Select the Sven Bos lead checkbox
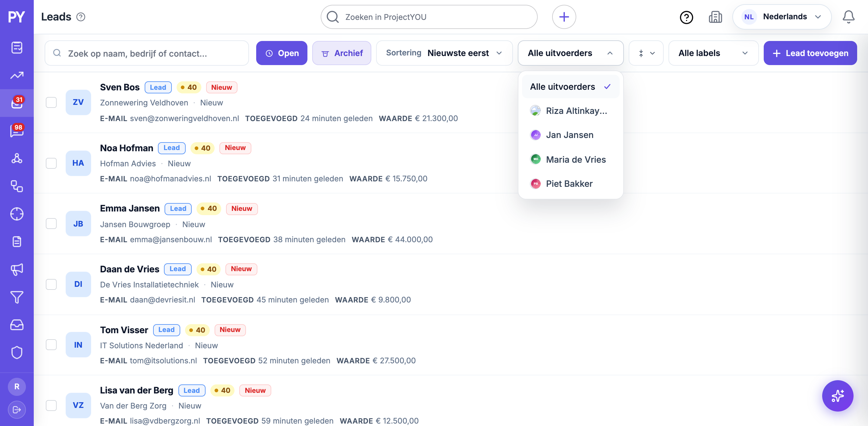Screen dimensions: 868x426 point(51,102)
